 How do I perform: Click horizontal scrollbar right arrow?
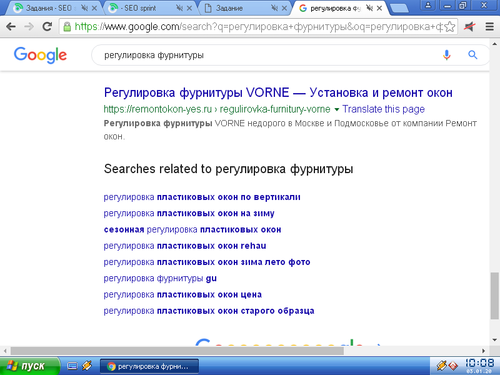click(x=484, y=351)
